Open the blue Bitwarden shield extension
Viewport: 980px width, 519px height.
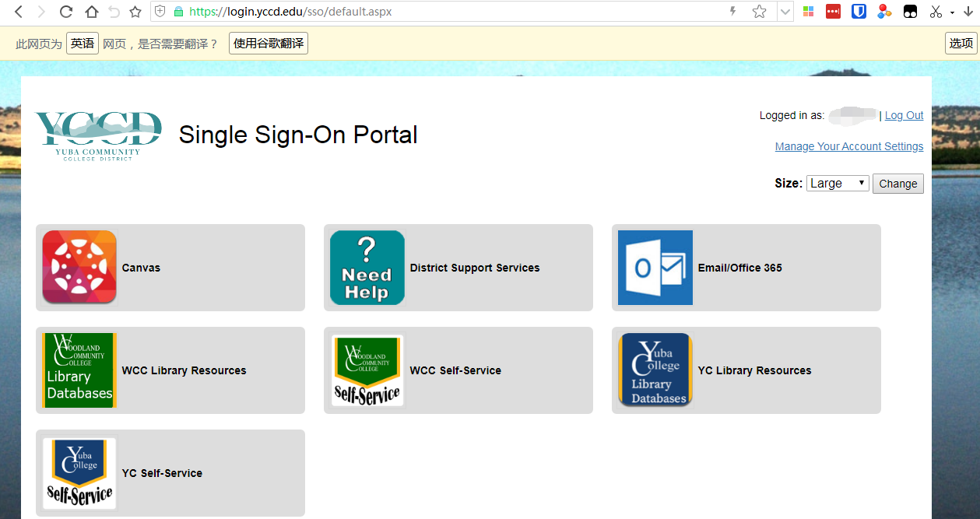pos(859,12)
